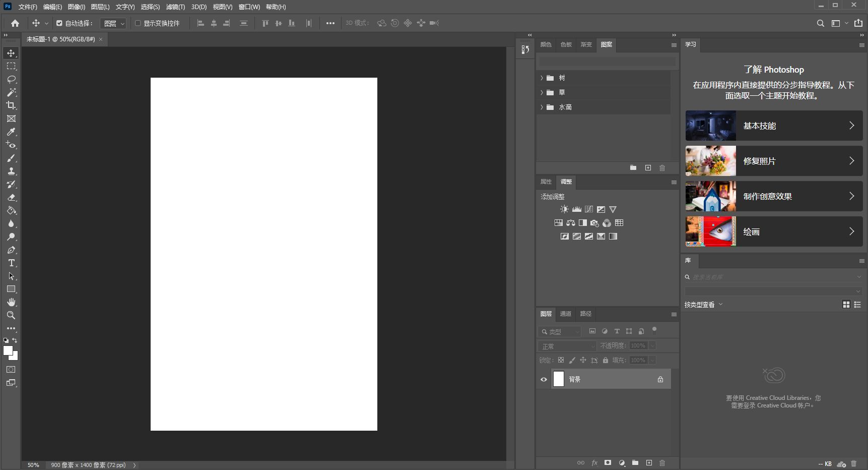Select the Move tool in the toolbar
Screen dimensions: 868x470
click(x=11, y=53)
